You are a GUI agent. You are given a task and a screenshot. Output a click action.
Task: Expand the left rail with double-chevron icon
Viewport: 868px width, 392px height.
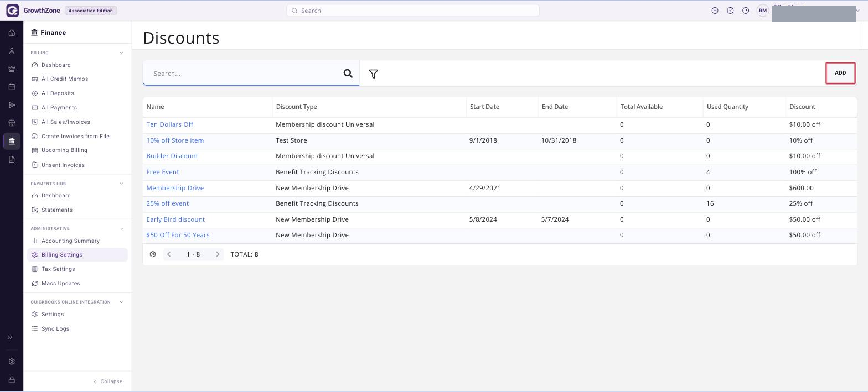(10, 337)
